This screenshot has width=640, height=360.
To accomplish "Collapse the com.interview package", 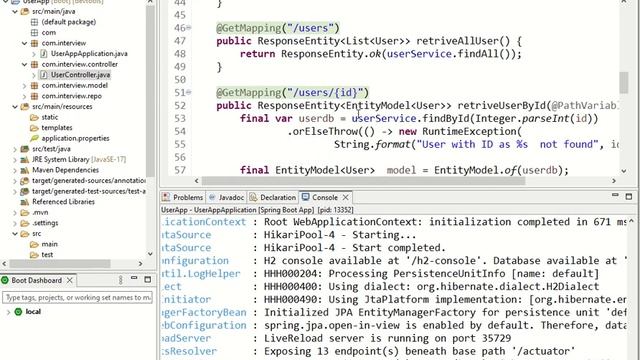I will click(x=24, y=43).
